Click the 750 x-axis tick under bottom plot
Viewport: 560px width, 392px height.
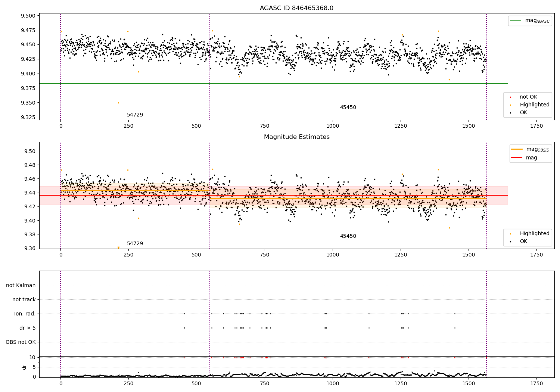point(265,383)
